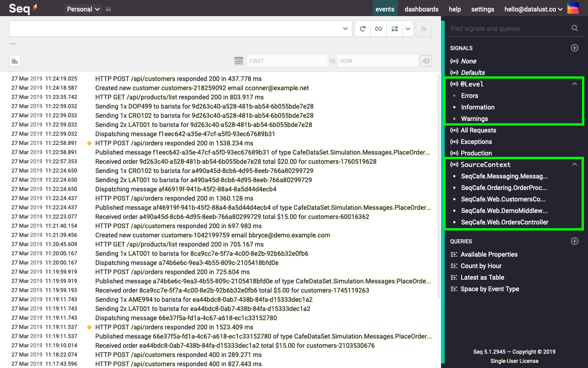Screen dimensions: 588x368
Task: Open settings
Action: [483, 9]
